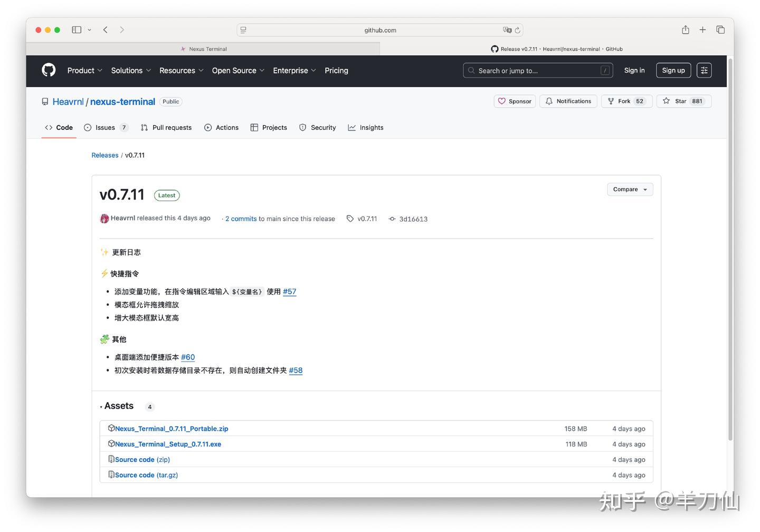The height and width of the screenshot is (532, 760).
Task: Toggle the Safari sidebar
Action: (76, 30)
